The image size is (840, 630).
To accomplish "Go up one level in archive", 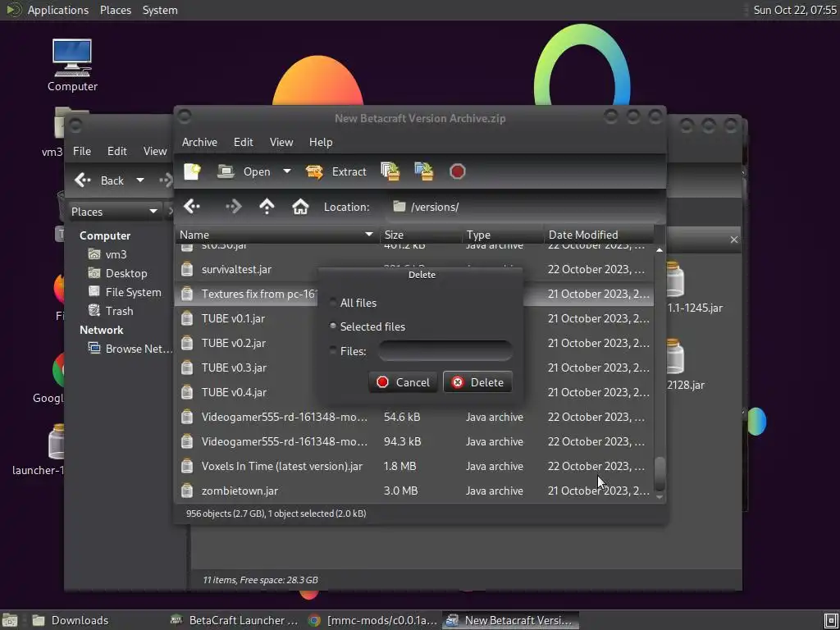I will pos(267,206).
